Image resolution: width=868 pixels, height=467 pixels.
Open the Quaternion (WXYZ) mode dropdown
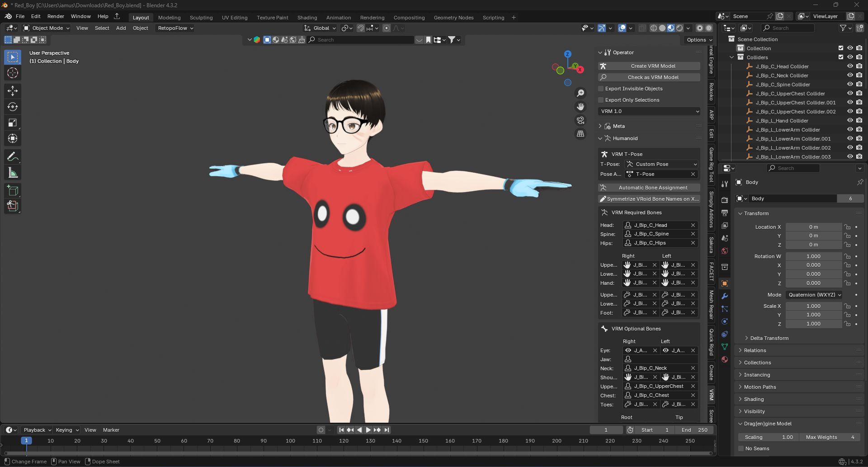click(814, 295)
